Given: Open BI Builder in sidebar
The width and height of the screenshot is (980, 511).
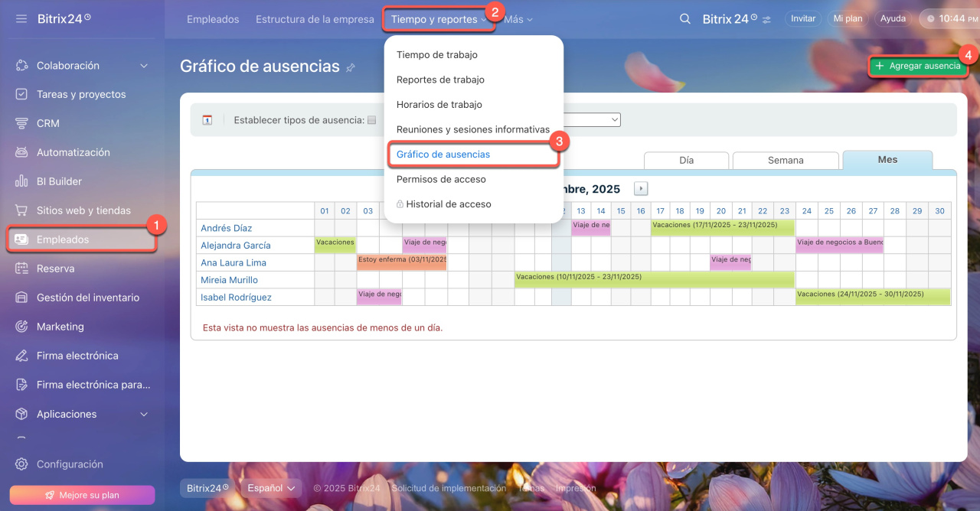Looking at the screenshot, I should pos(59,181).
